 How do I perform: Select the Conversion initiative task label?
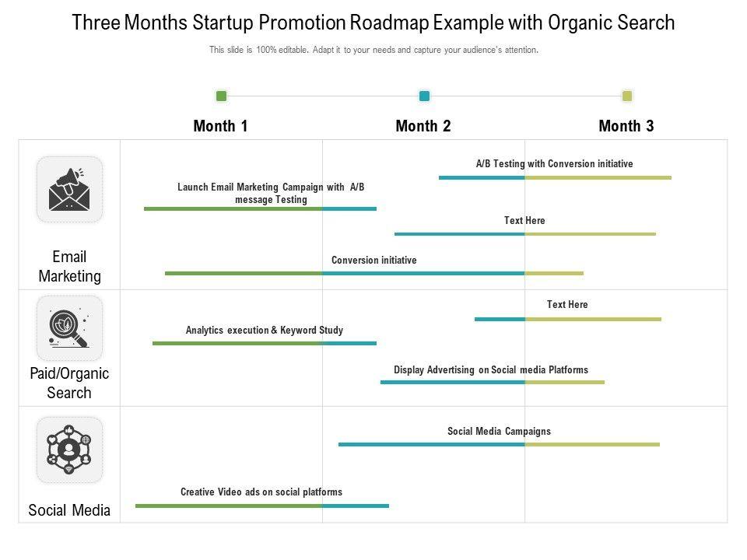click(x=373, y=260)
